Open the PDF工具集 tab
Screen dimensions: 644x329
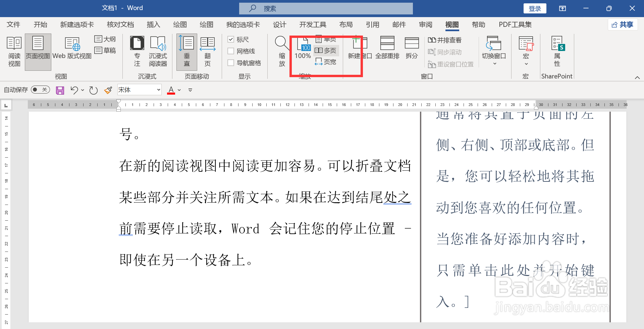pyautogui.click(x=515, y=24)
